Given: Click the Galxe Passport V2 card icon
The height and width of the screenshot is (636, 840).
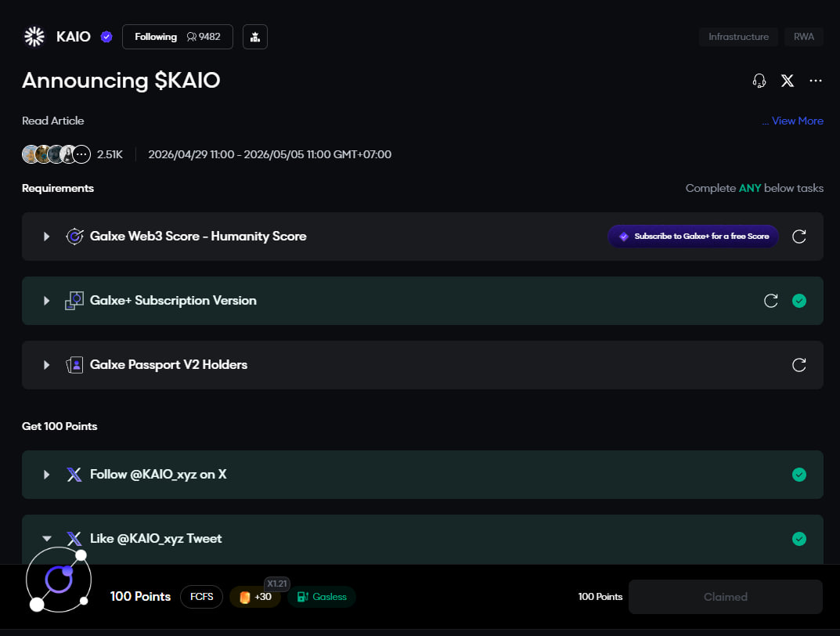Looking at the screenshot, I should (74, 365).
